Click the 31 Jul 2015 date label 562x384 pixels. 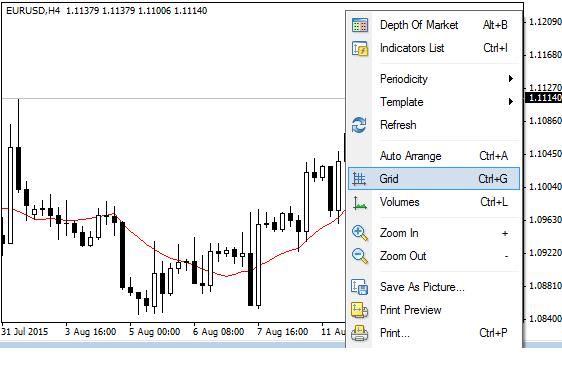coord(25,332)
